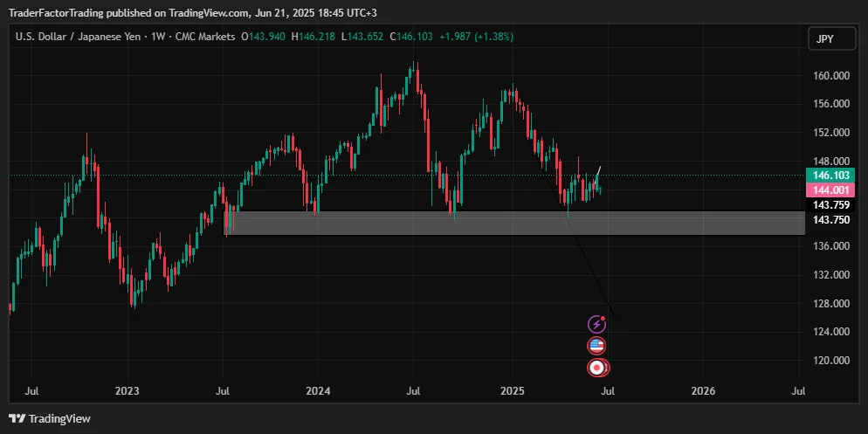Click the white upward projection line
Screen dimensions: 868x434
coord(597,171)
